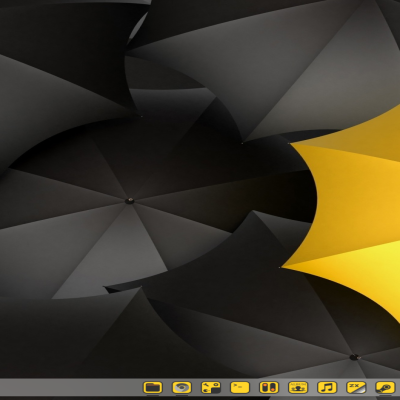Launch the music note player icon
The height and width of the screenshot is (400, 400).
coord(327,387)
